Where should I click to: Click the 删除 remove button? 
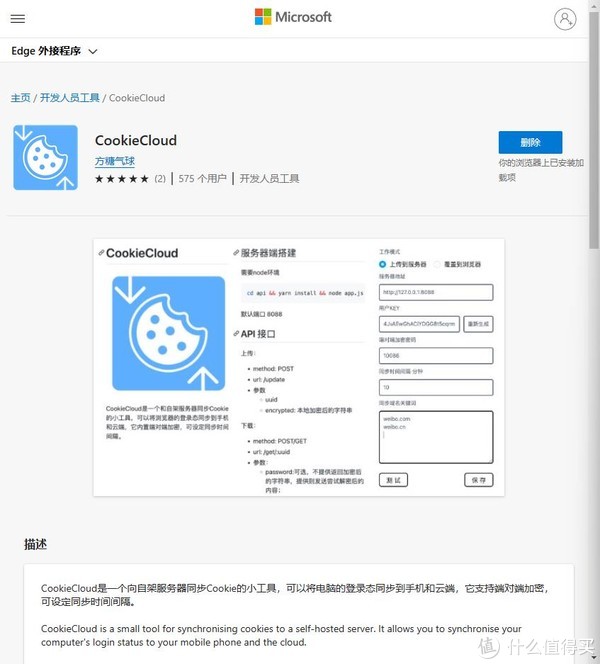530,142
